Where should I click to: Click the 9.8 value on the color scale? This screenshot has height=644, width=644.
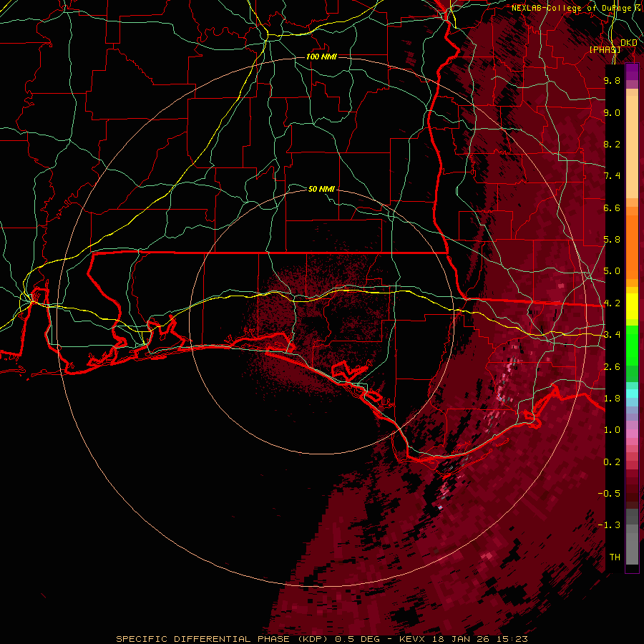coord(612,80)
